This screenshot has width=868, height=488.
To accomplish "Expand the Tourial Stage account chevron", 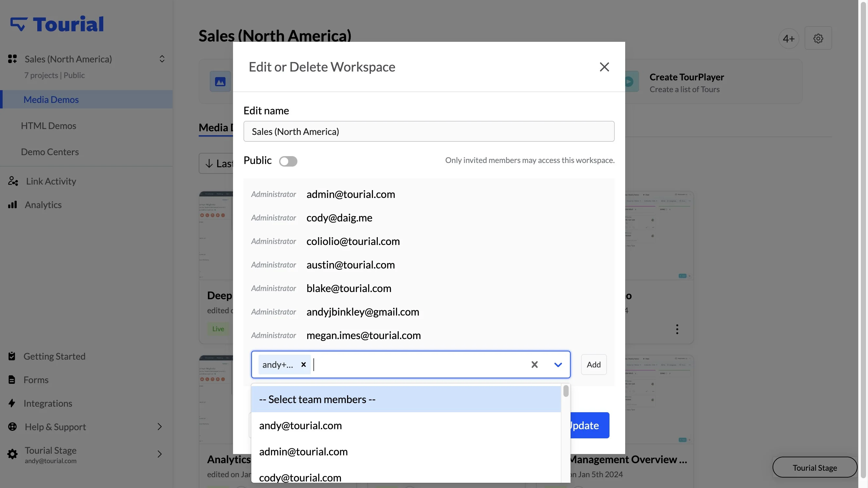I will [160, 454].
